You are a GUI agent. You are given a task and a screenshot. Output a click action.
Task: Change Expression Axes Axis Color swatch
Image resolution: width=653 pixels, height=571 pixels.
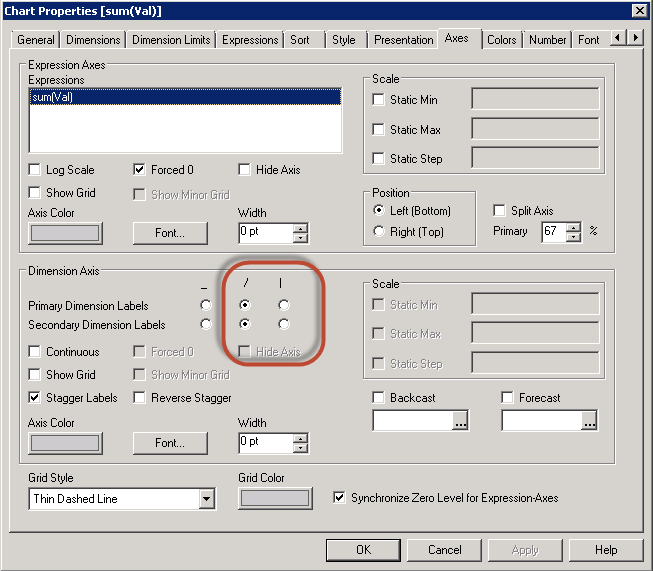65,233
